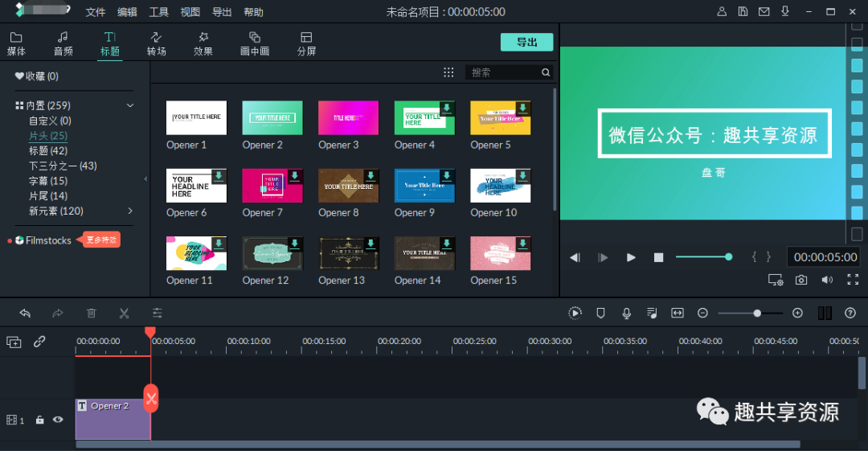
Task: Select 字幕 (15) category
Action: coord(48,181)
